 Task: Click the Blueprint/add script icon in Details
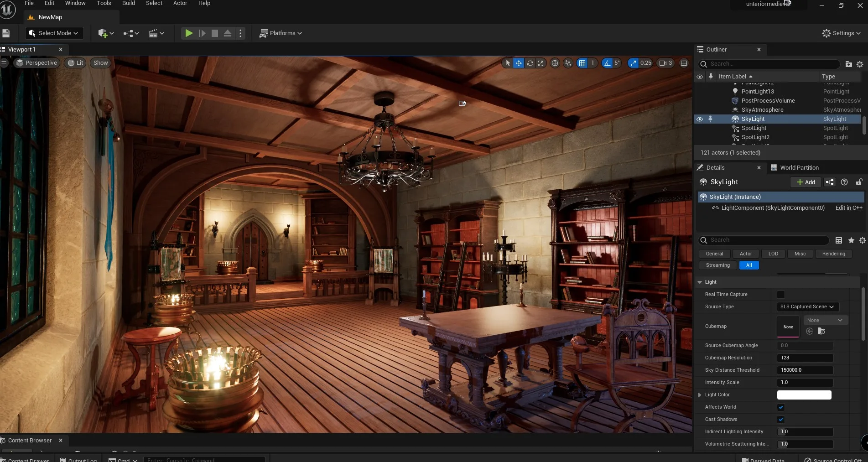click(x=830, y=182)
